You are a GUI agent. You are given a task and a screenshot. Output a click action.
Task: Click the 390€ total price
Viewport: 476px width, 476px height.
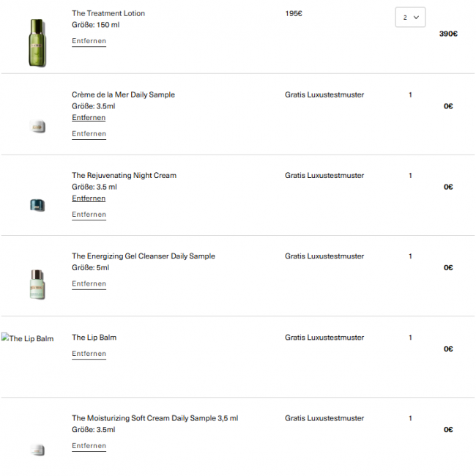pos(448,34)
